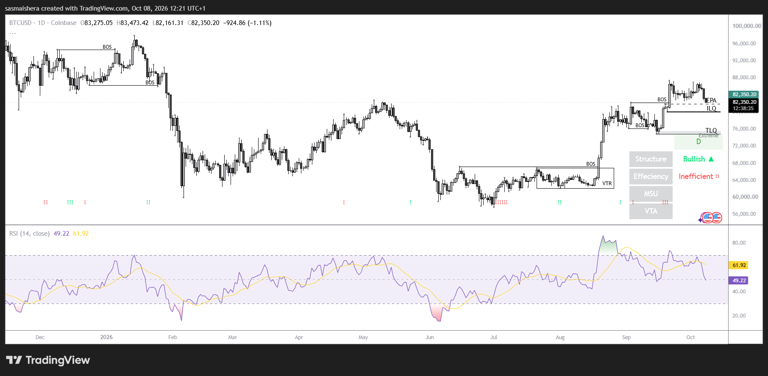The image size is (768, 376).
Task: Click the Structure cell in the indicator table
Action: (650, 159)
